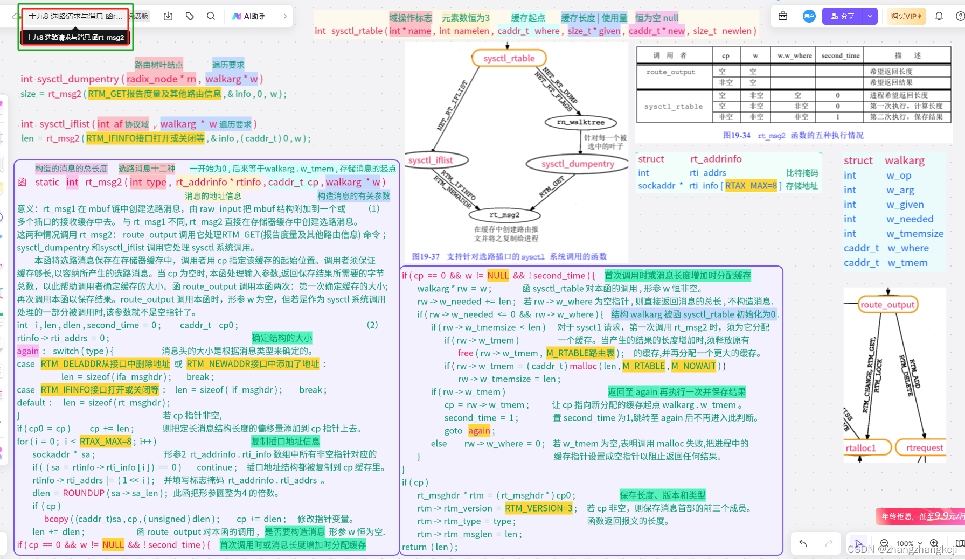Image resolution: width=965 pixels, height=560 pixels.
Task: Click the '路由树叶结点' annotation label
Action: point(159,65)
